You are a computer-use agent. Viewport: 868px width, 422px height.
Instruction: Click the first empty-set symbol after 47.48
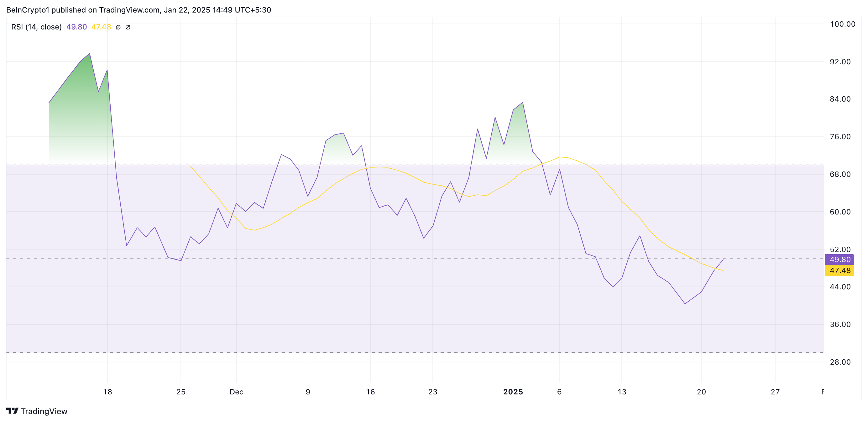click(118, 27)
